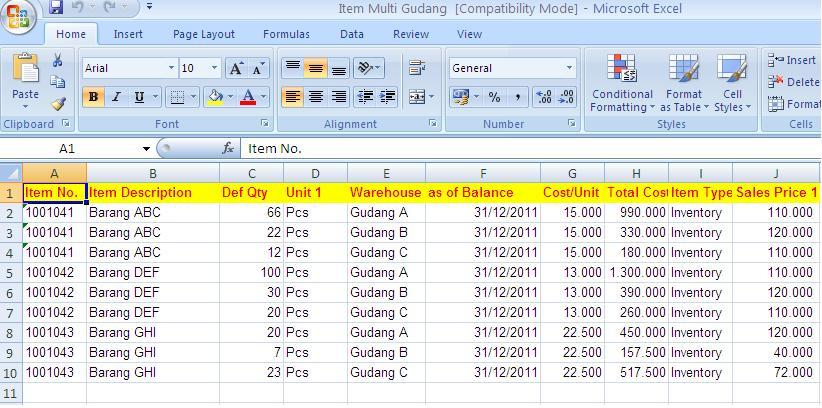This screenshot has height=408, width=822.
Task: Apply cell borders button
Action: 178,97
